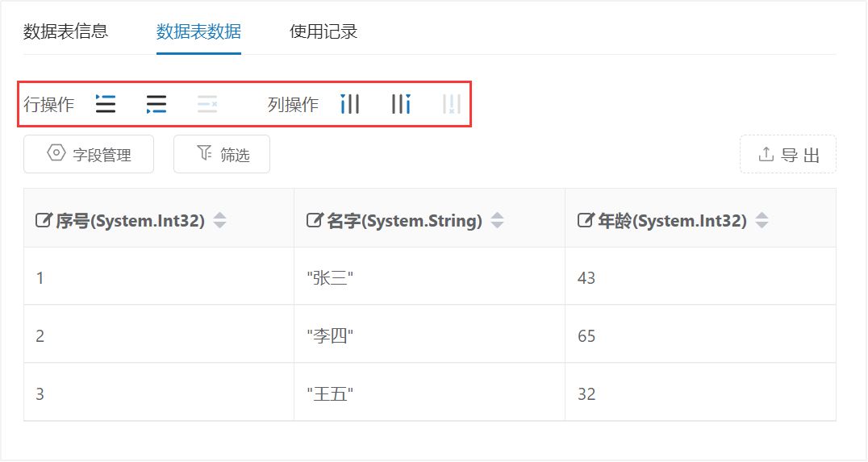The width and height of the screenshot is (868, 462).
Task: Click the insert row above icon
Action: tap(106, 104)
